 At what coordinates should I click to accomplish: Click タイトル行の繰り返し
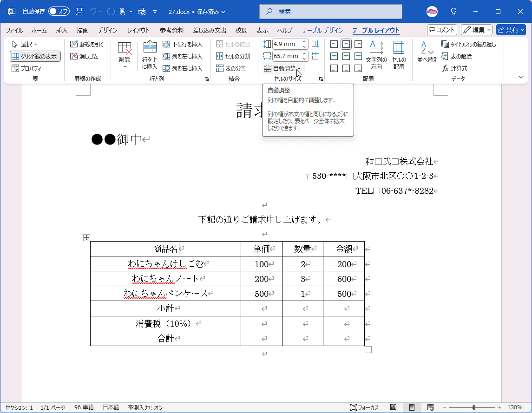tap(469, 44)
